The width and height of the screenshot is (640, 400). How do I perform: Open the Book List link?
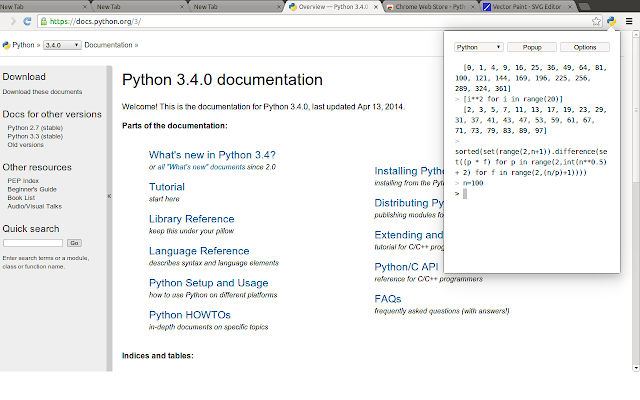(x=21, y=198)
